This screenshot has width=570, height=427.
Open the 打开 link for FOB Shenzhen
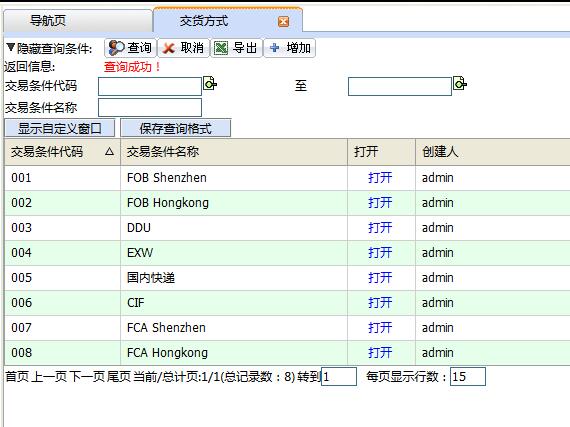tap(380, 178)
